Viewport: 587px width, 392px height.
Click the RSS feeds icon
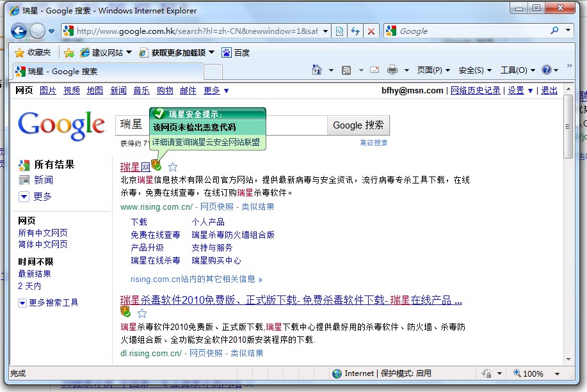(x=346, y=70)
